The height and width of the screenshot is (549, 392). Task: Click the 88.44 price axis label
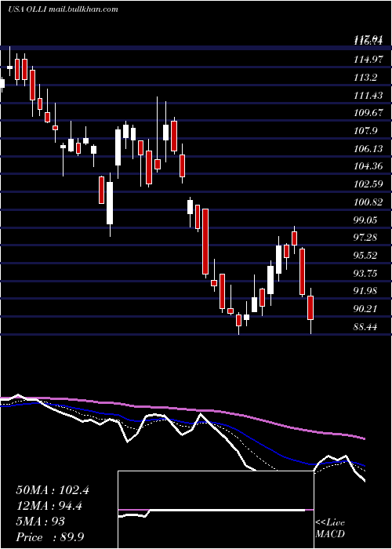366,327
